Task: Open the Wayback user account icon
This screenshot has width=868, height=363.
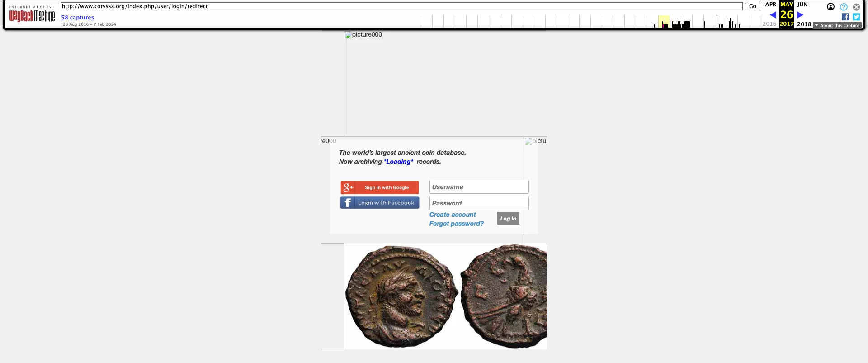Action: tap(830, 7)
